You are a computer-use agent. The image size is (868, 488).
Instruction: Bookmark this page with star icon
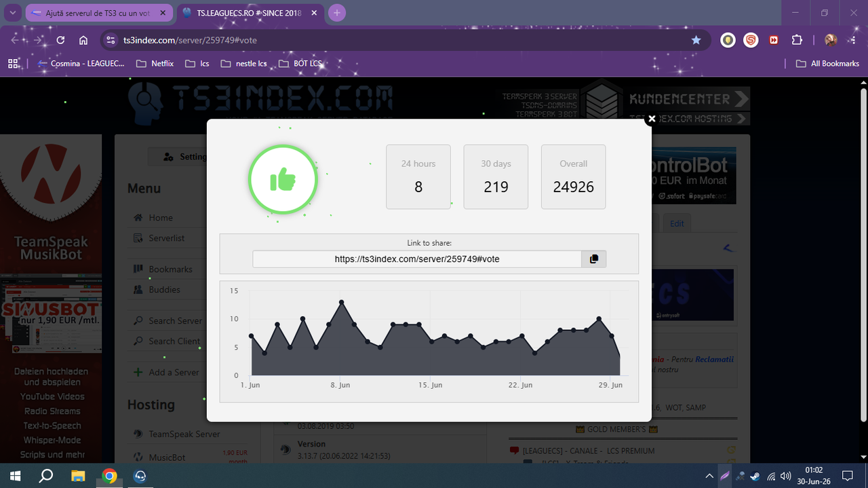click(x=696, y=40)
